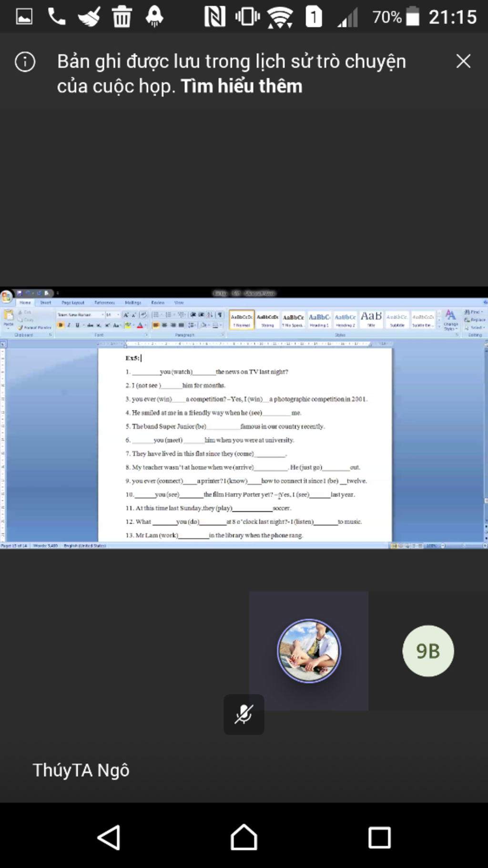Click Save in Word quick access toolbar
Viewport: 488px width, 868px height.
[x=20, y=293]
